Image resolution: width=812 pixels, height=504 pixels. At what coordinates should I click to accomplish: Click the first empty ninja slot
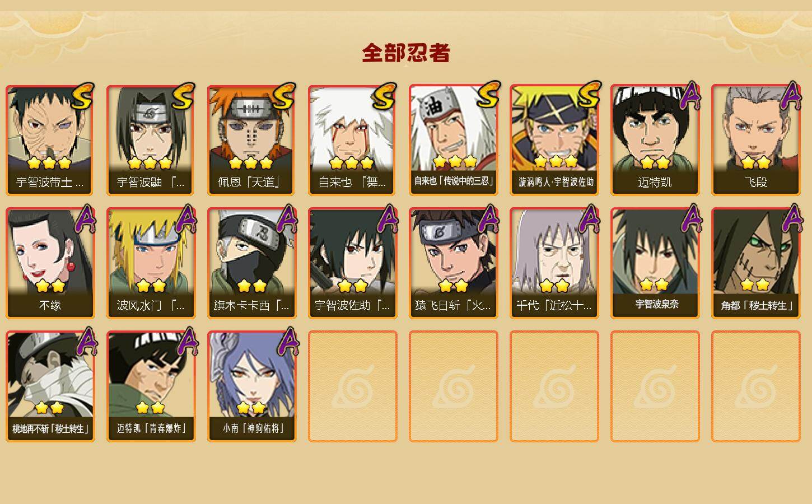tap(352, 386)
